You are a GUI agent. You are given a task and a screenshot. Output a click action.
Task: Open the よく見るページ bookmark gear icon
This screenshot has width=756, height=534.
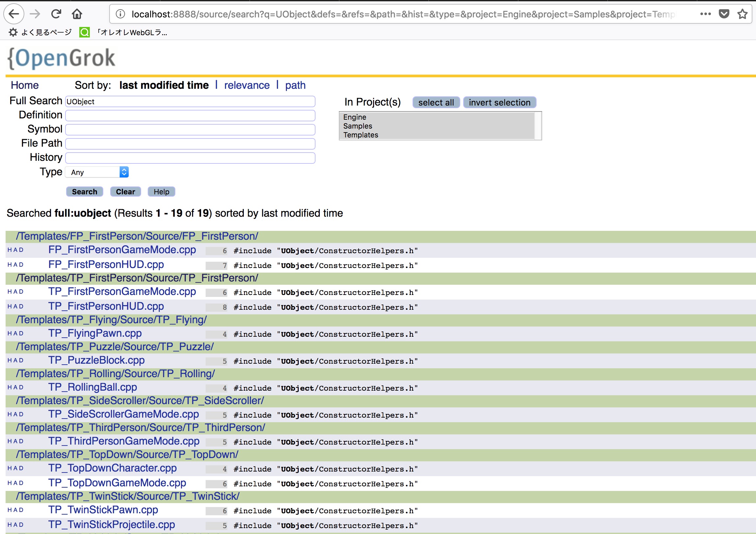[x=13, y=32]
